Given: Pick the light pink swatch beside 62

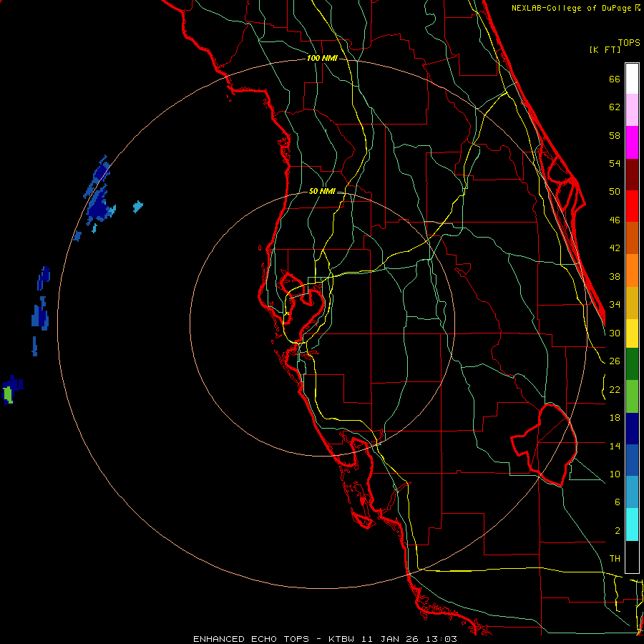Looking at the screenshot, I should pyautogui.click(x=632, y=110).
